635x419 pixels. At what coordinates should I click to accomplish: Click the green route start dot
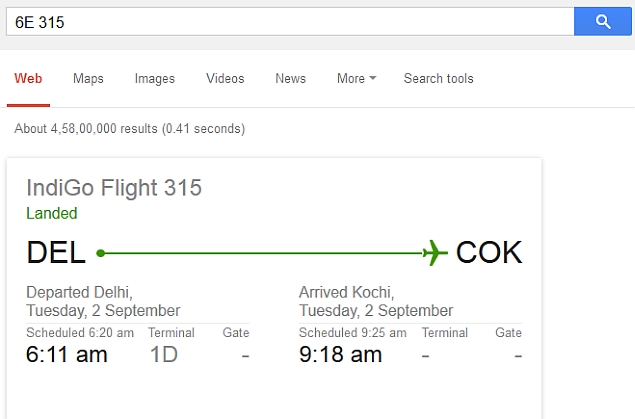coord(101,253)
